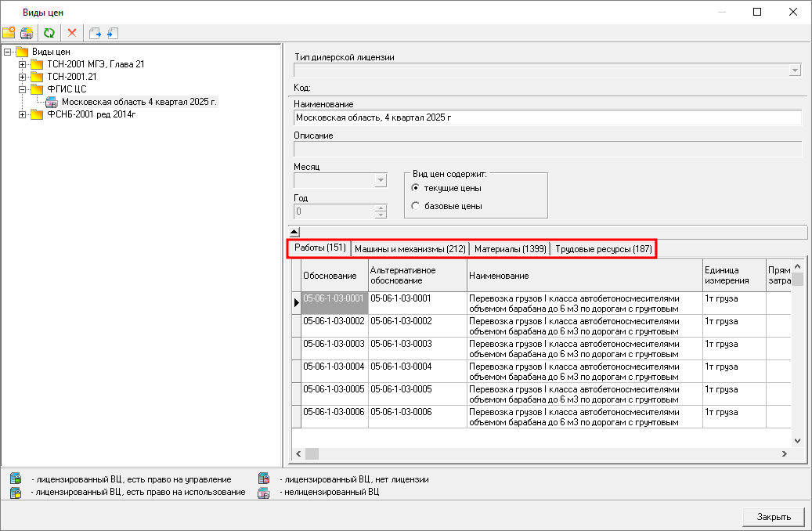Click the red delete X icon
The image size is (812, 531).
[x=72, y=33]
